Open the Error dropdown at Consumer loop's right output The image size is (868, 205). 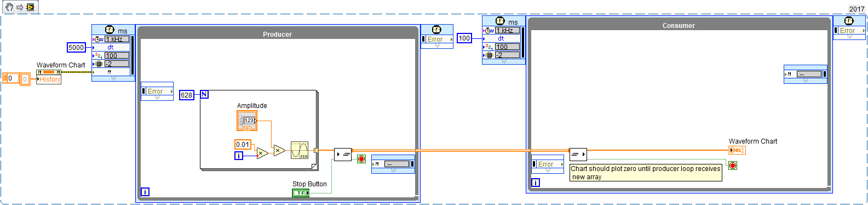(x=849, y=30)
